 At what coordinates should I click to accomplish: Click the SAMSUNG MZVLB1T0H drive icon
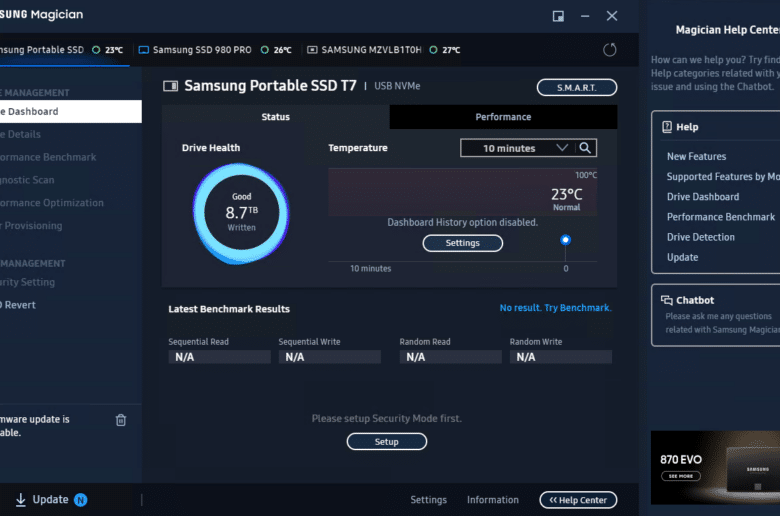[x=312, y=50]
